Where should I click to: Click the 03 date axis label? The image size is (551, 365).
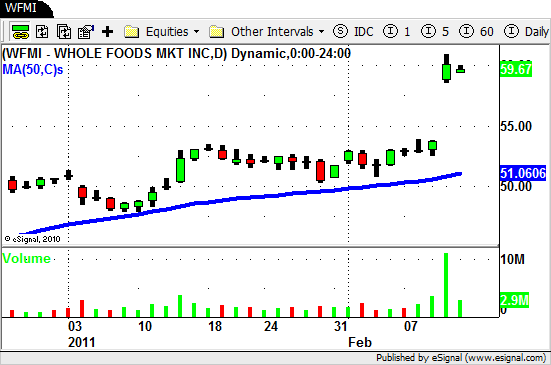coord(75,326)
